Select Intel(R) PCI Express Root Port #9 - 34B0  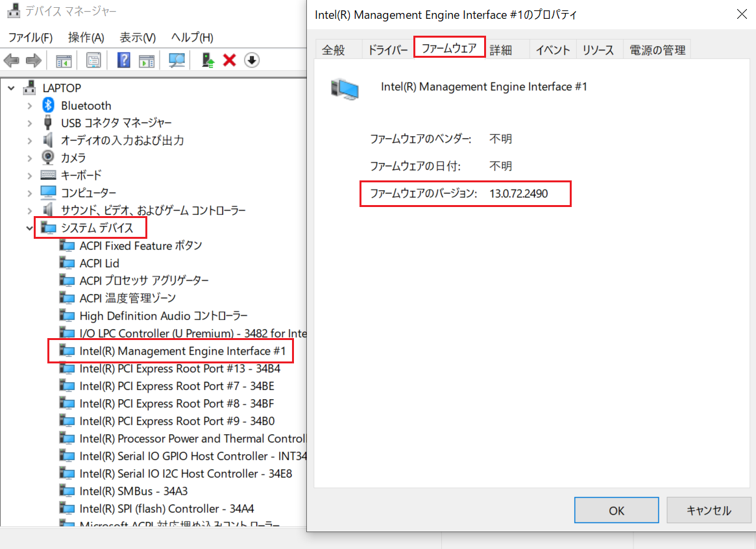coord(177,421)
